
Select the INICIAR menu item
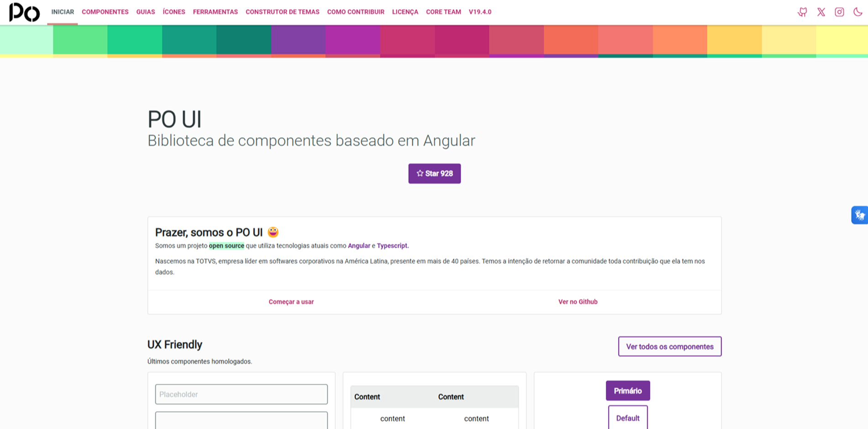(x=63, y=12)
